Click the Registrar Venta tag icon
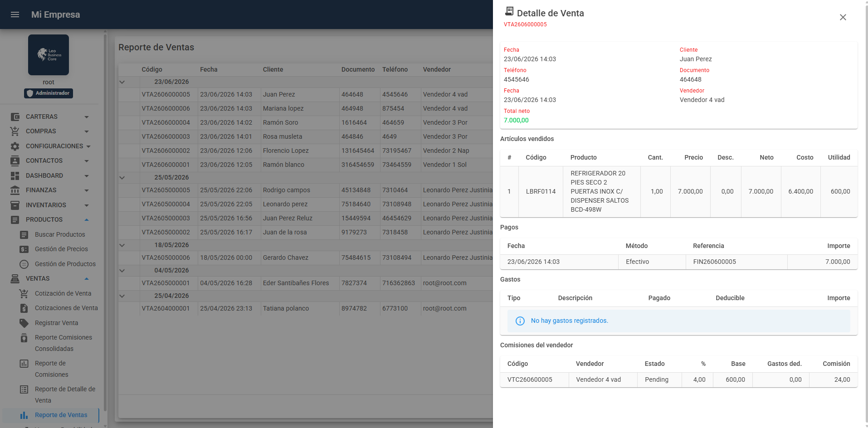The height and width of the screenshot is (428, 868). tap(24, 323)
